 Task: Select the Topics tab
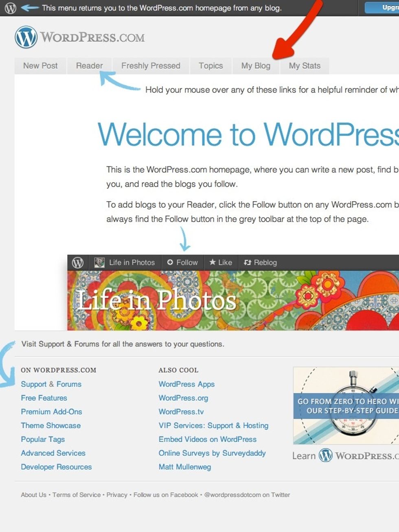pos(210,66)
